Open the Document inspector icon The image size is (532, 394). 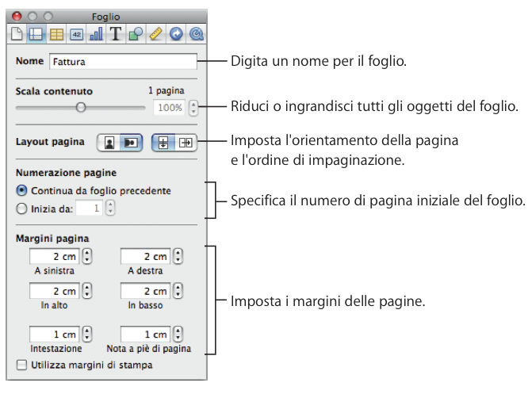click(x=17, y=34)
